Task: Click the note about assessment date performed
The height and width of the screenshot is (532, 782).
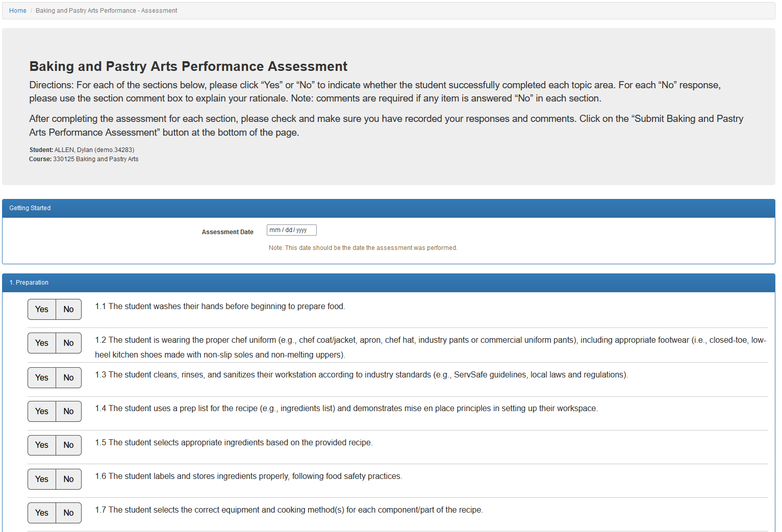Action: 363,248
